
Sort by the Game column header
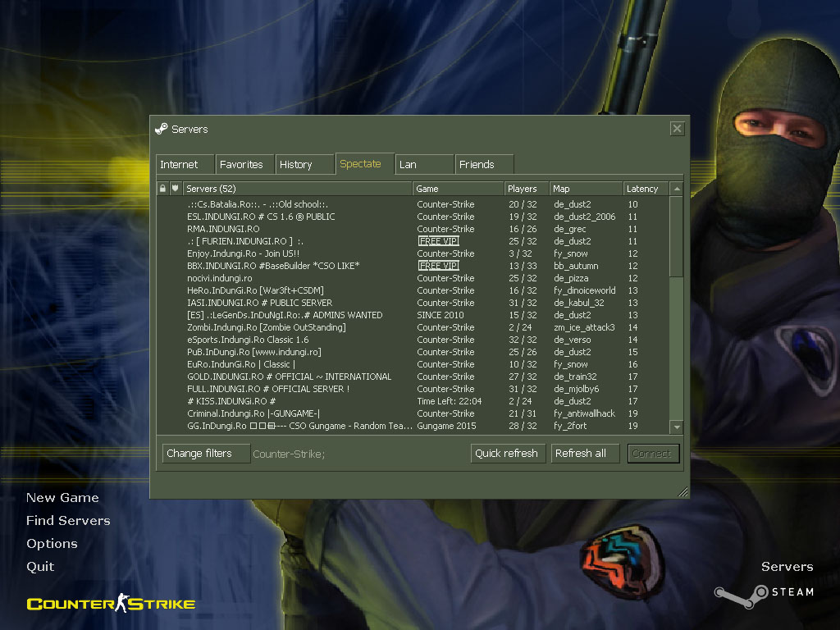(458, 189)
